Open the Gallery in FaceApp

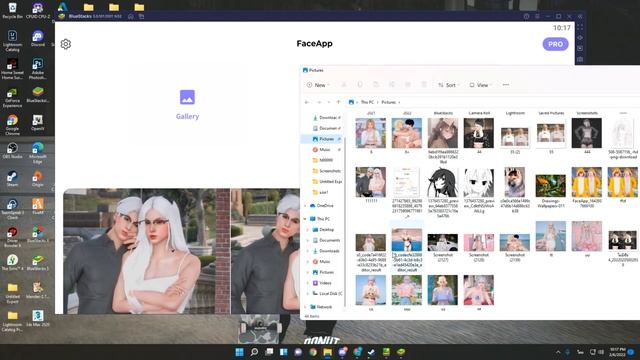[x=187, y=105]
